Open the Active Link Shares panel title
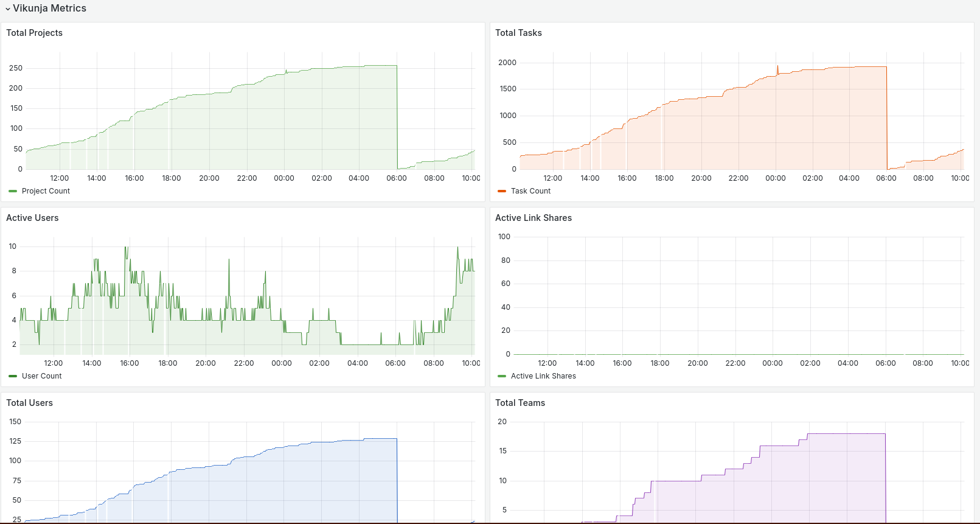Screen dimensions: 980x524 (x=533, y=218)
